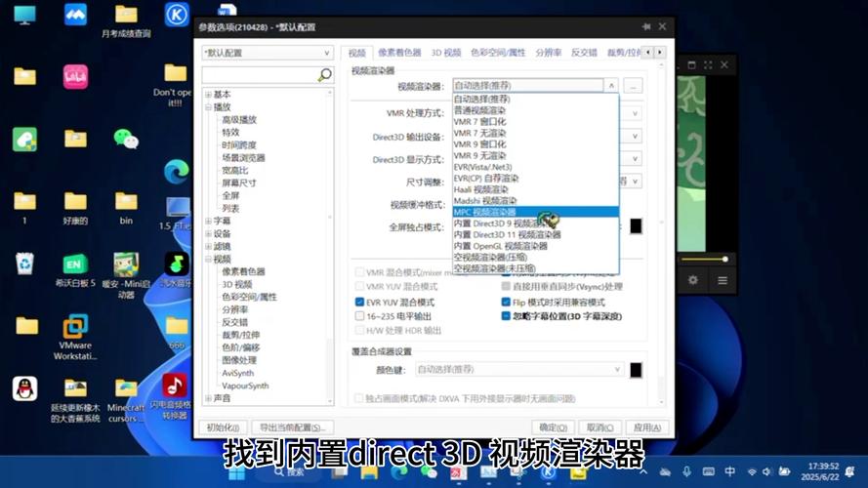Click the 导出当前配置 button
This screenshot has width=868, height=488.
coord(292,427)
